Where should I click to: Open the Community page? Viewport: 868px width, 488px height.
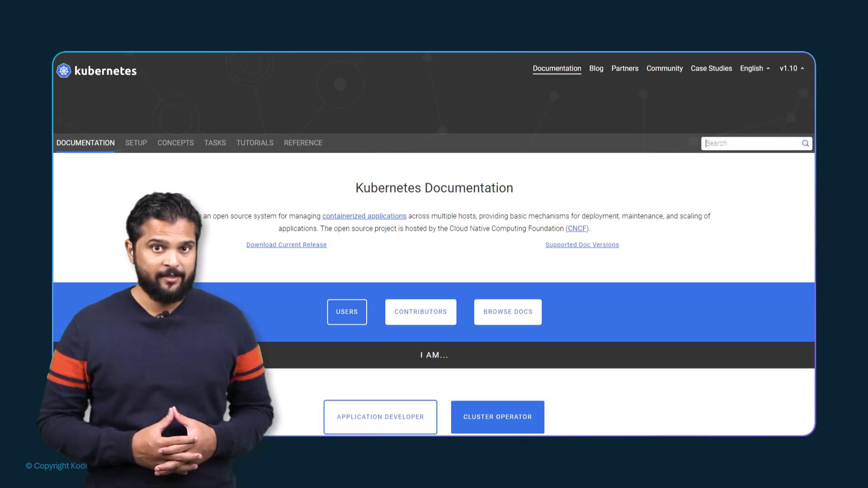point(664,68)
